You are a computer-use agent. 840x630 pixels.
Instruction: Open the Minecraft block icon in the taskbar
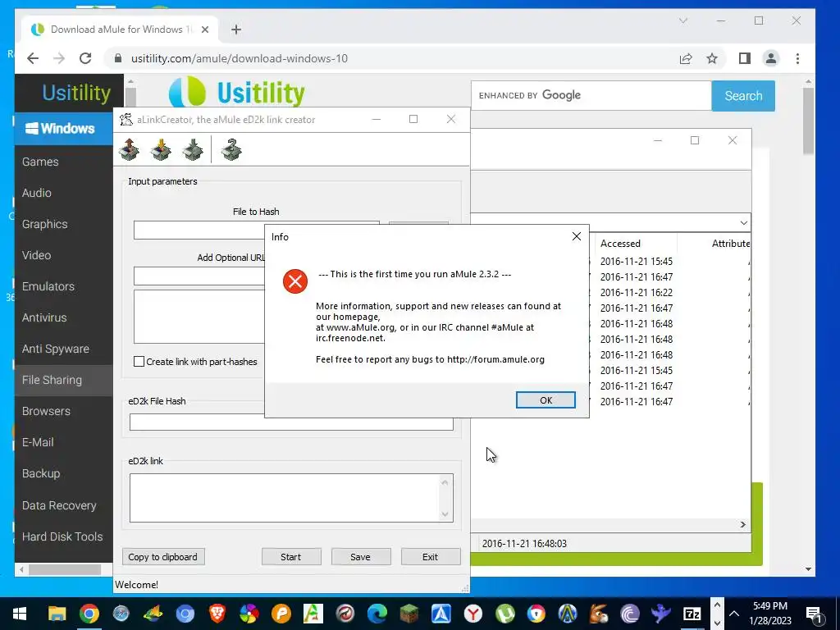tap(409, 614)
